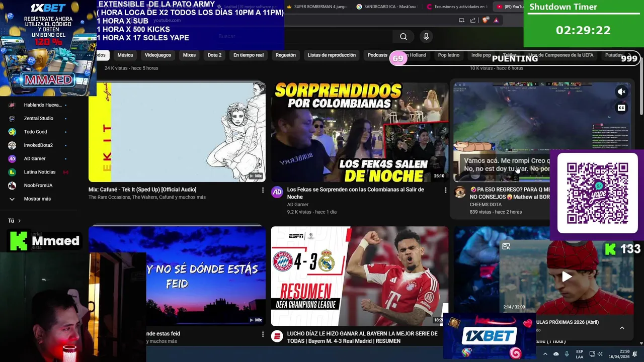Image resolution: width=644 pixels, height=362 pixels.
Task: Click the next arrow on category chips
Action: coord(630,55)
